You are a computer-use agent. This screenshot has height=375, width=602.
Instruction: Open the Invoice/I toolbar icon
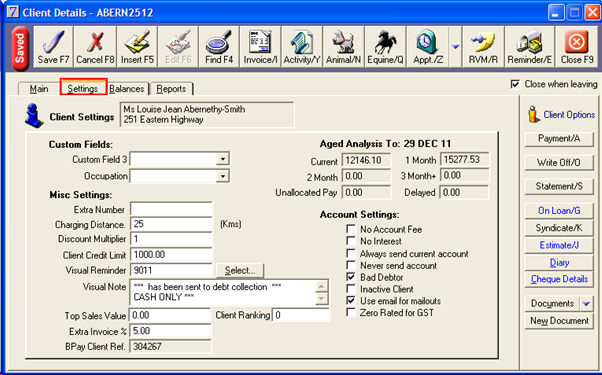point(260,47)
